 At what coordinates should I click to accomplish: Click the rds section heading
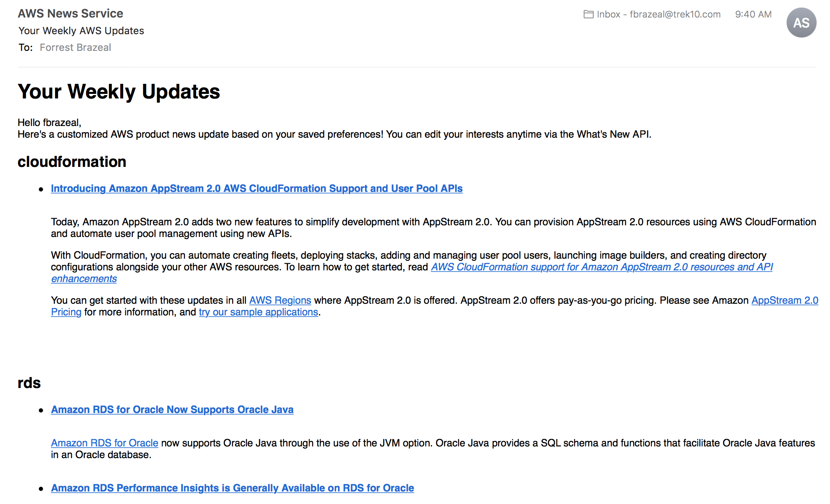pos(29,383)
